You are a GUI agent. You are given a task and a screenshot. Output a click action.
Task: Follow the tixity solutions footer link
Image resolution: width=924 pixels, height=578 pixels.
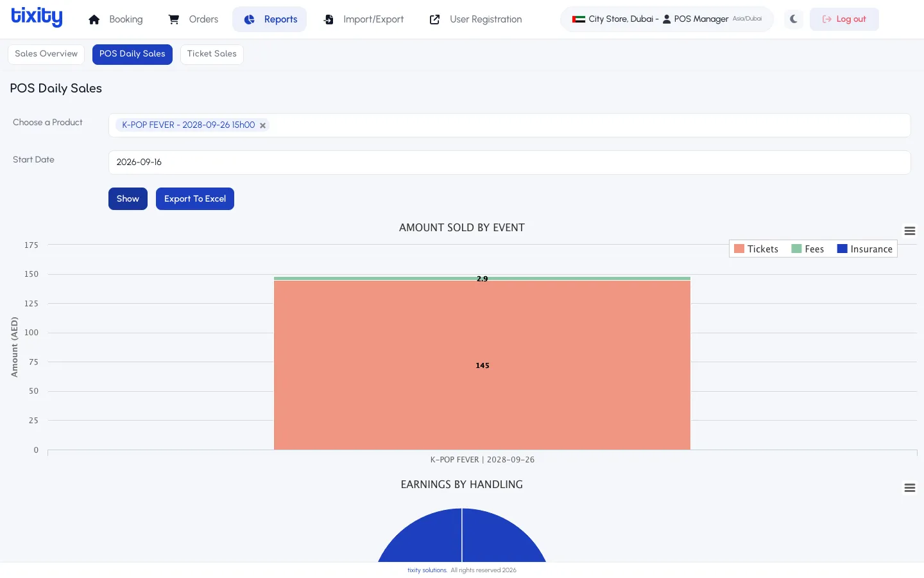pos(427,570)
